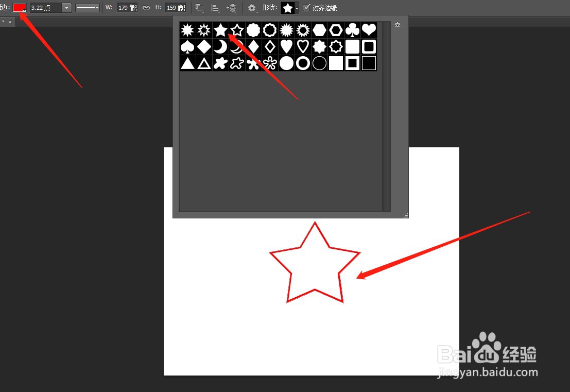Image resolution: width=570 pixels, height=392 pixels.
Task: Click the 形状 shape preview thumbnail
Action: [287, 8]
